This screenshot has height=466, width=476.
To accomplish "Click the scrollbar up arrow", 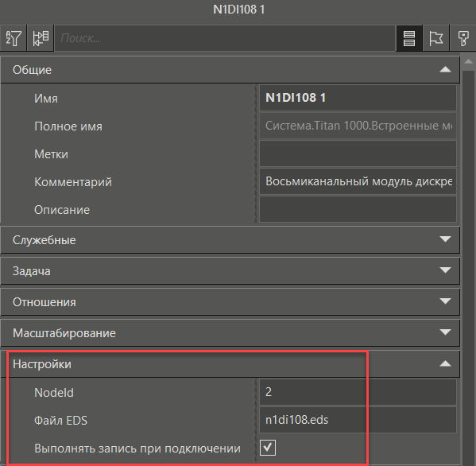I will pyautogui.click(x=468, y=62).
